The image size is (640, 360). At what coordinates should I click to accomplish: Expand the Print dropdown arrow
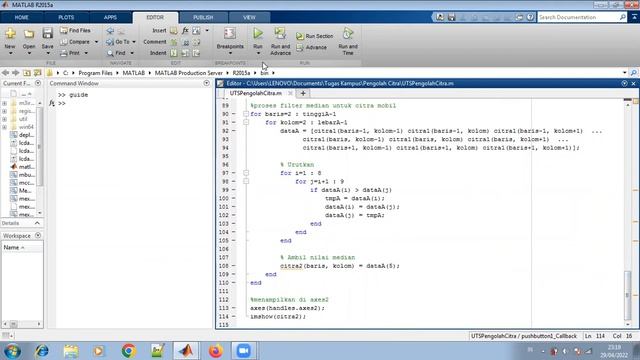coord(86,53)
